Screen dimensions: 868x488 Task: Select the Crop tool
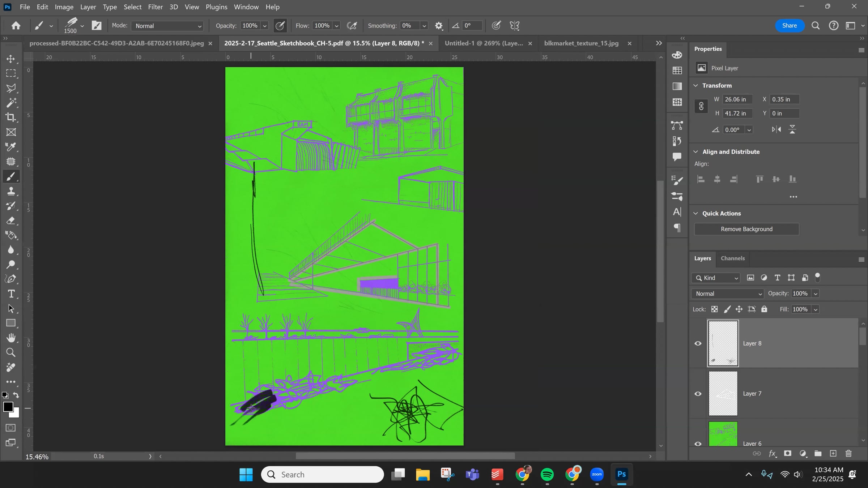(11, 117)
